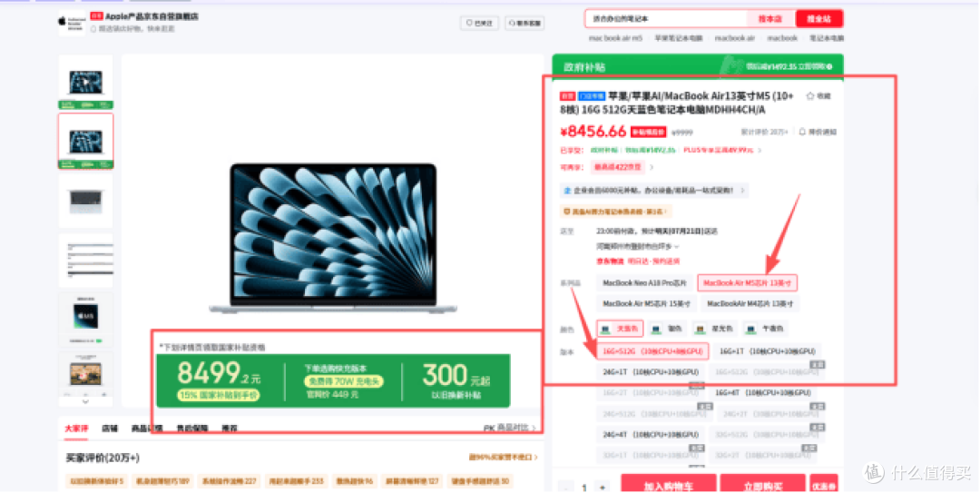
Task: Select the keyboard top-view thumbnail
Action: click(x=85, y=201)
